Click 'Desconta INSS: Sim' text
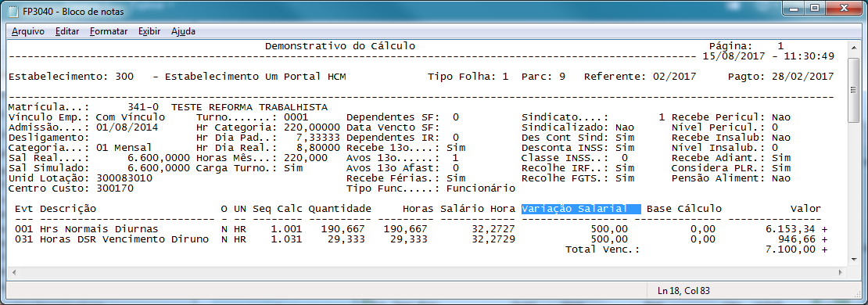This screenshot has width=868, height=305. [577, 148]
